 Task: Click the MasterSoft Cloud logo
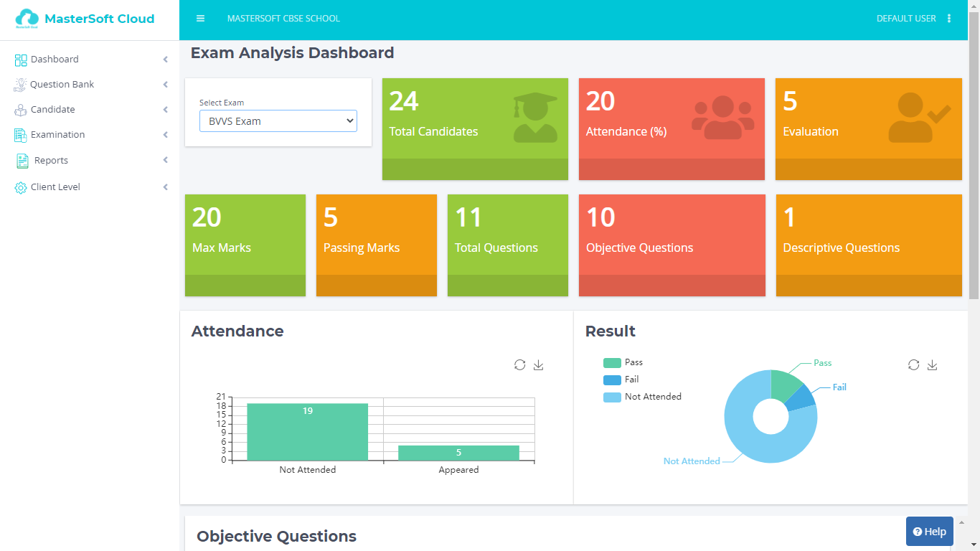[x=85, y=19]
